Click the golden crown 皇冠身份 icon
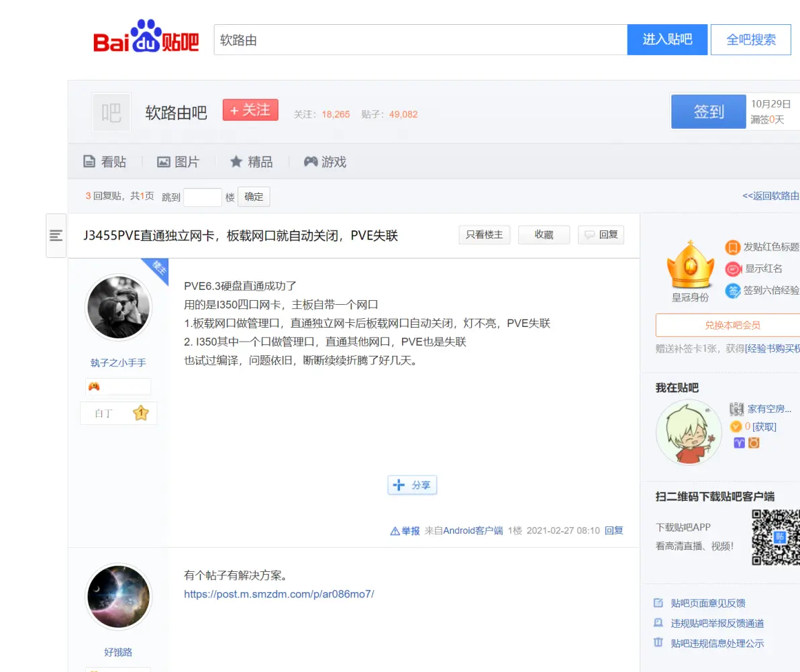Image resolution: width=800 pixels, height=672 pixels. [x=690, y=265]
